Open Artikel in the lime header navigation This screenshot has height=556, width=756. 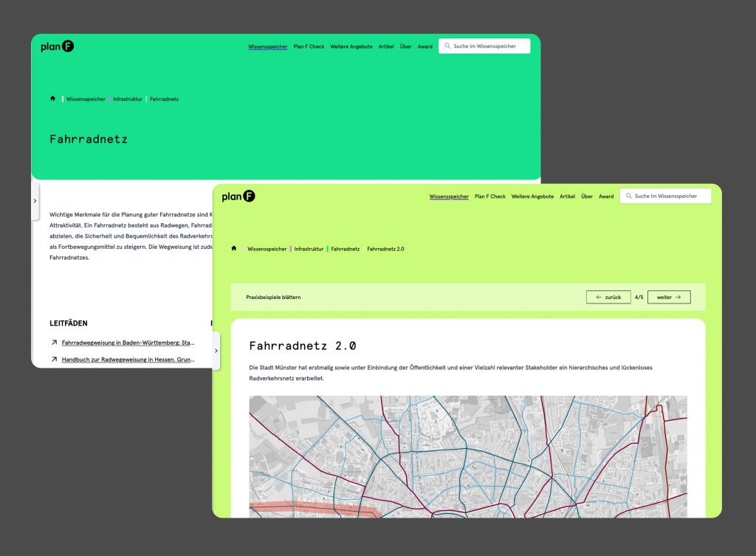[x=567, y=196]
